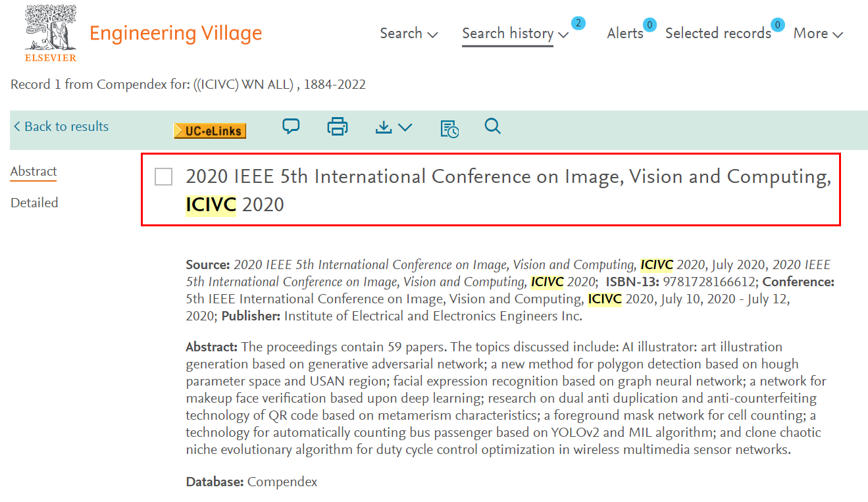Check the record selection checkbox
868x502 pixels.
[163, 176]
